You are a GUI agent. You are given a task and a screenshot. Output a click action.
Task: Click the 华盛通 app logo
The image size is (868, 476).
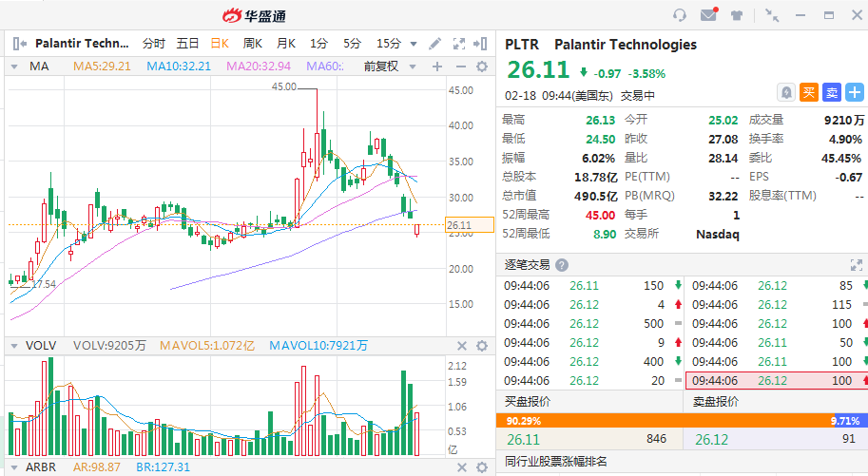pyautogui.click(x=254, y=15)
